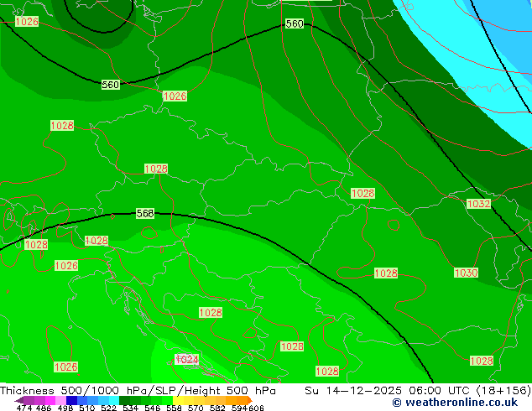Viewport: 532px width, 411px height.
Task: Click the dark blue legend swatch
Action: tap(71, 400)
